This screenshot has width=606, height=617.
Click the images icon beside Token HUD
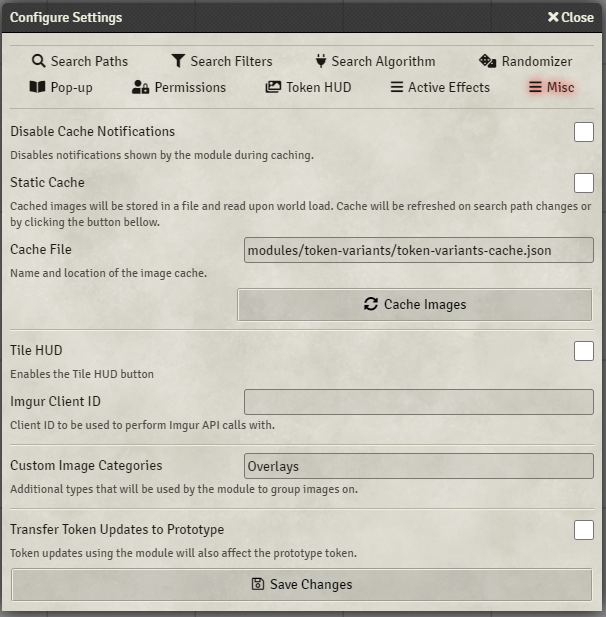tap(273, 87)
